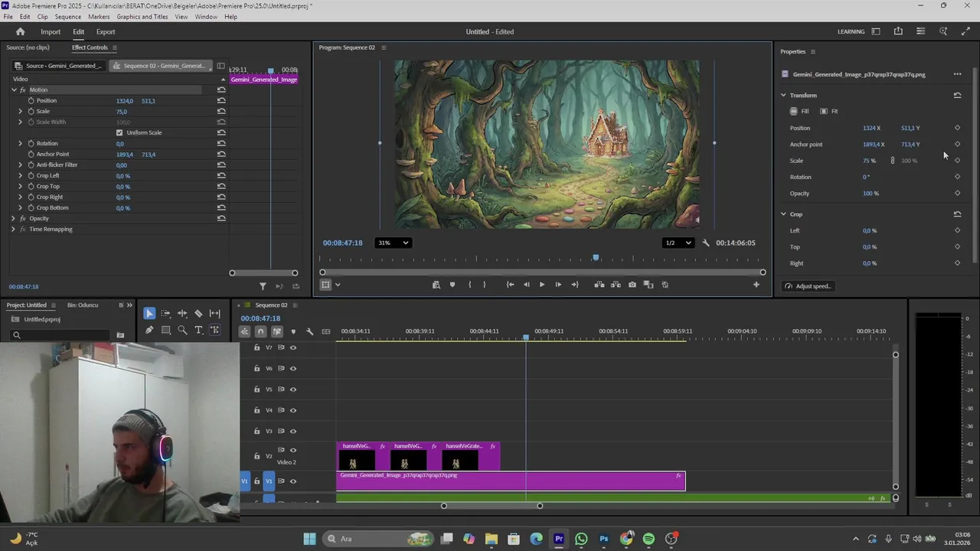
Task: Open the Workspaces panel icon
Action: [876, 31]
